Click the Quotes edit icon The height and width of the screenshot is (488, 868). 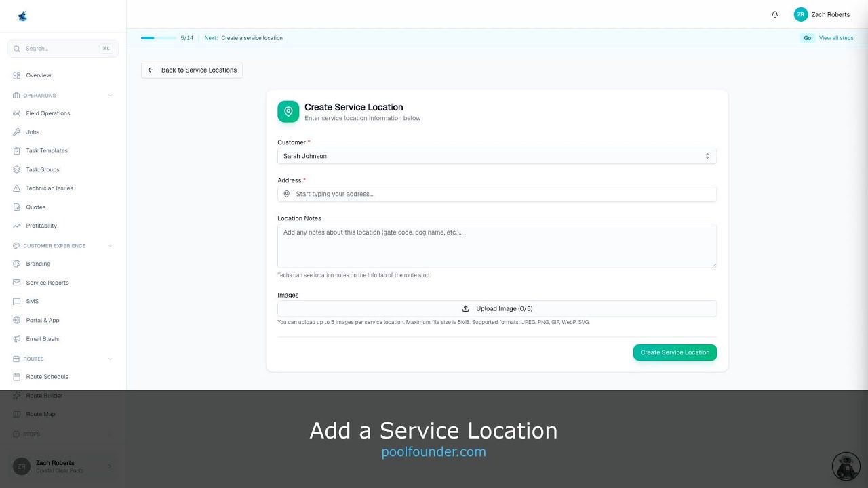pyautogui.click(x=17, y=207)
